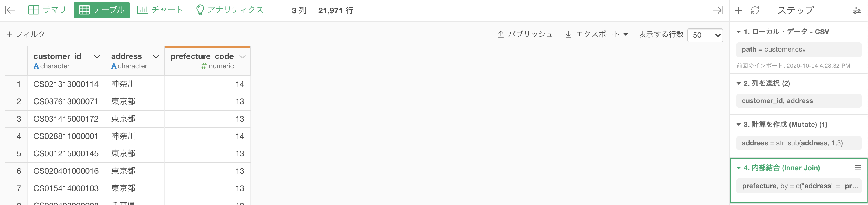Change rows displayed from 50

pos(705,35)
